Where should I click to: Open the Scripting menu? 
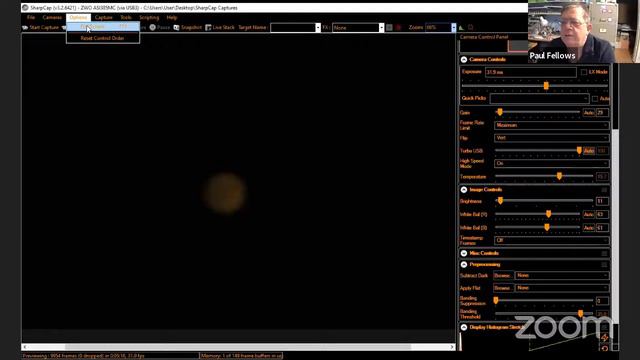coord(149,18)
